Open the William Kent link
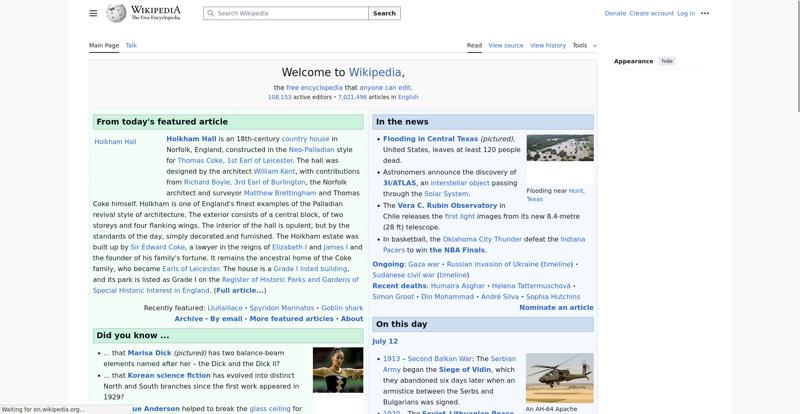The height and width of the screenshot is (414, 800). pyautogui.click(x=274, y=172)
